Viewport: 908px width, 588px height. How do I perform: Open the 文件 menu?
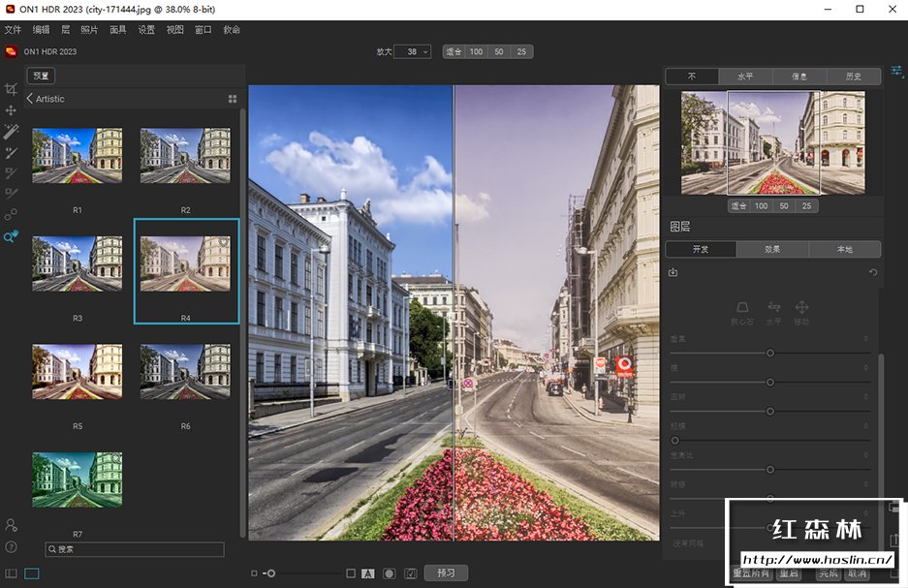[x=13, y=30]
